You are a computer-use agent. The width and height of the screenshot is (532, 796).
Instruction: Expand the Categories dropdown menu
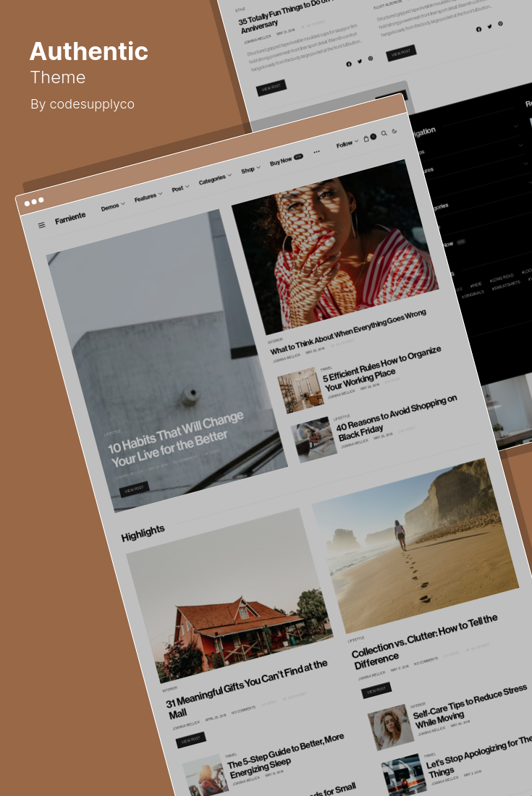215,179
